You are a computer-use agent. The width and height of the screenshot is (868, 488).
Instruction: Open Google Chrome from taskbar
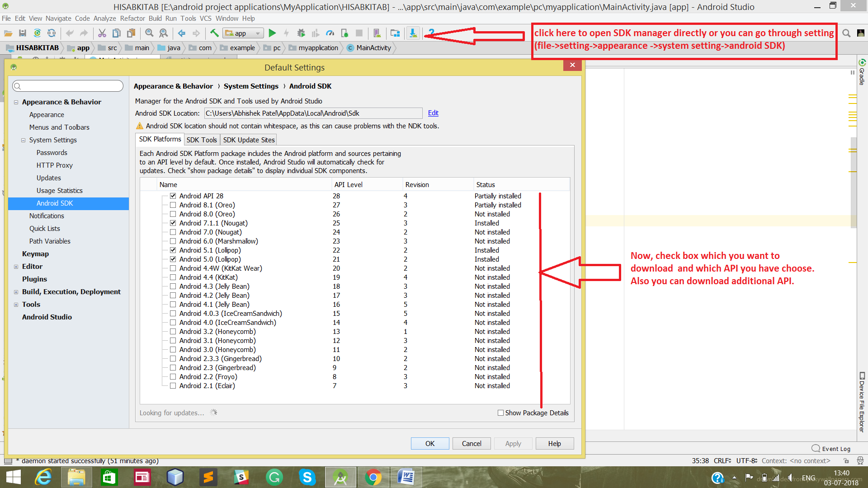[x=373, y=477]
